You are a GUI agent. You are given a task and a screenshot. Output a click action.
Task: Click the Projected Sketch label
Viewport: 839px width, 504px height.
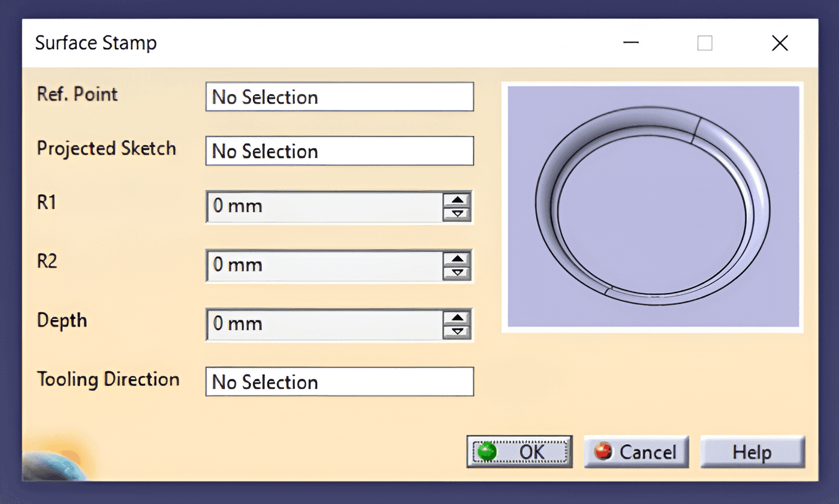coord(107,149)
